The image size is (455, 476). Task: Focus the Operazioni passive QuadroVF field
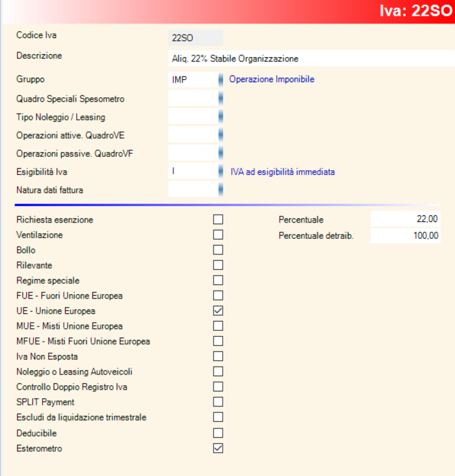(x=193, y=153)
